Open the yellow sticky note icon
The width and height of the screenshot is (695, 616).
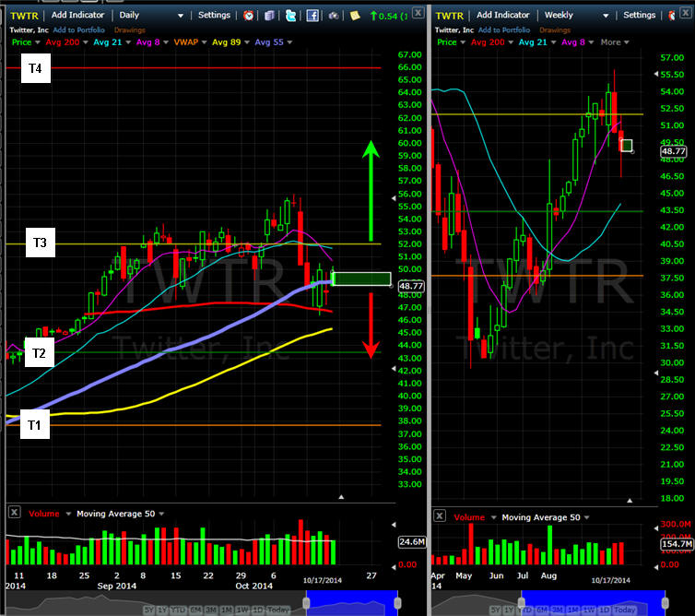(355, 16)
